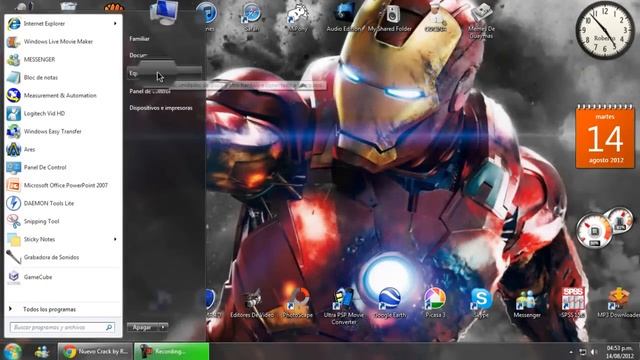Screen dimensions: 640x360
Task: Open Bloc de notas
Action: (x=63, y=78)
